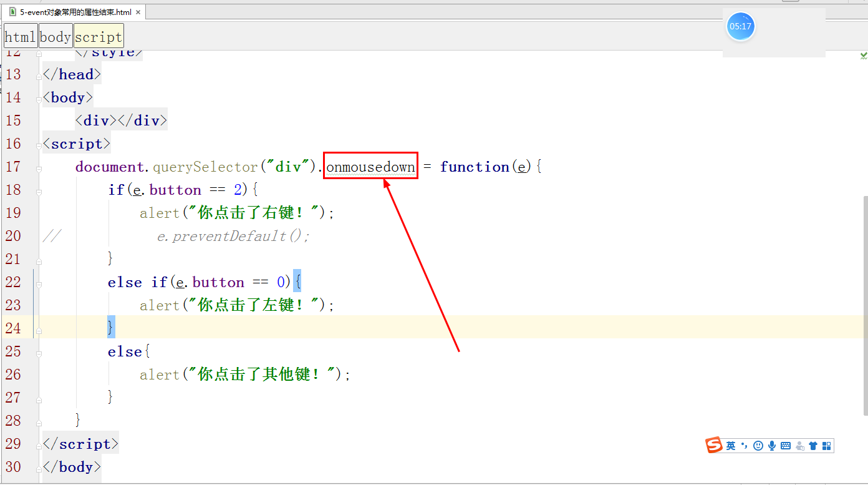The width and height of the screenshot is (868, 485).
Task: Collapse the else block on line 25
Action: (39, 351)
